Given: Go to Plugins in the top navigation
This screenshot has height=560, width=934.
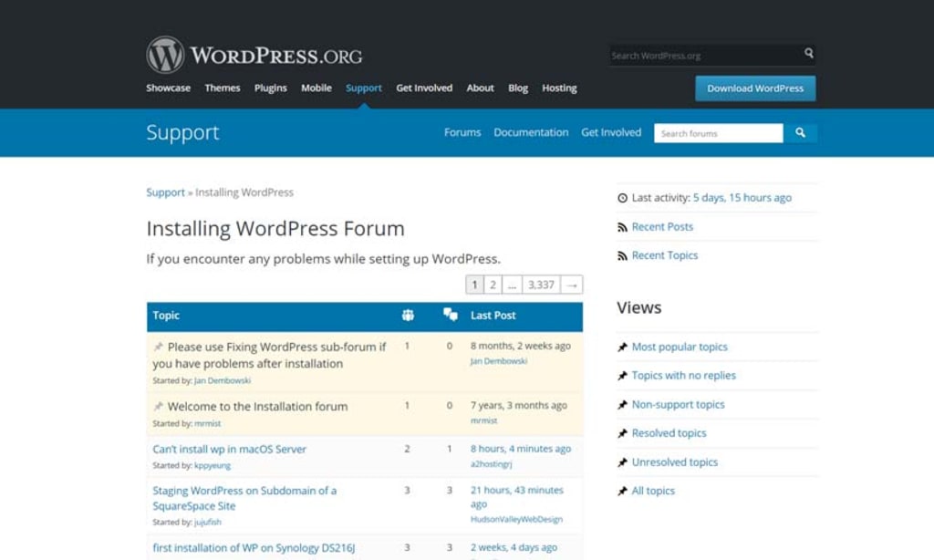Looking at the screenshot, I should (270, 88).
